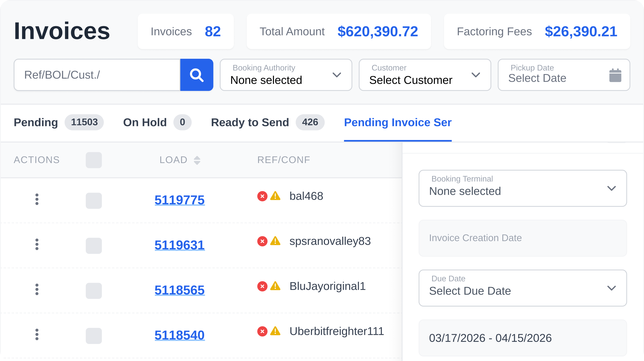Open load link 5118565

(x=180, y=290)
